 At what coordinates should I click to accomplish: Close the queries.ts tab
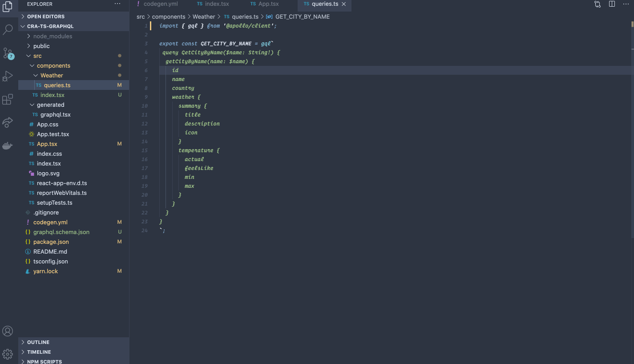point(344,4)
